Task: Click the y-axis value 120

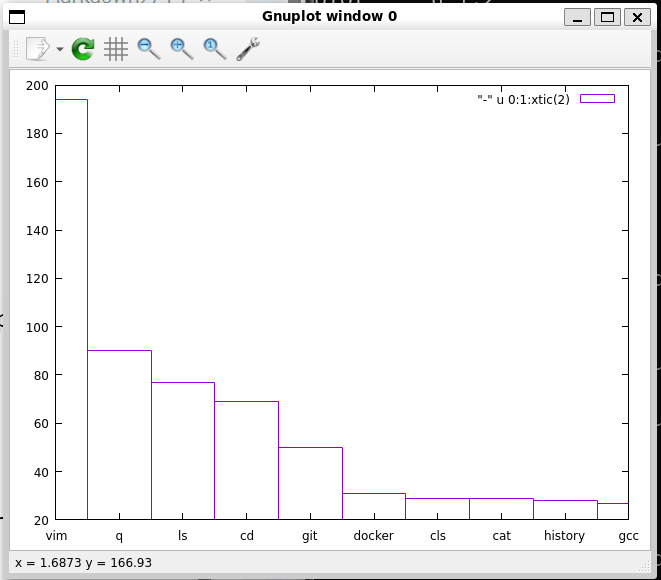Action: click(37, 279)
